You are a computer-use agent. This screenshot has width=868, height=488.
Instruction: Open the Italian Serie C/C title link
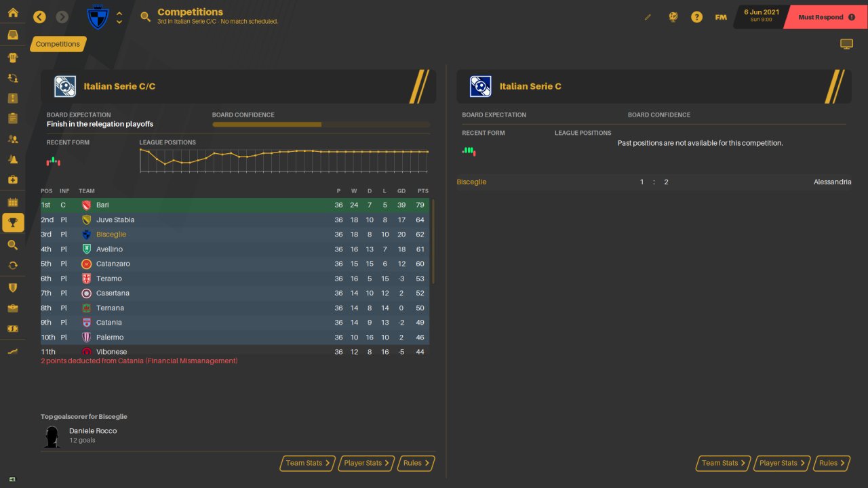pos(119,86)
